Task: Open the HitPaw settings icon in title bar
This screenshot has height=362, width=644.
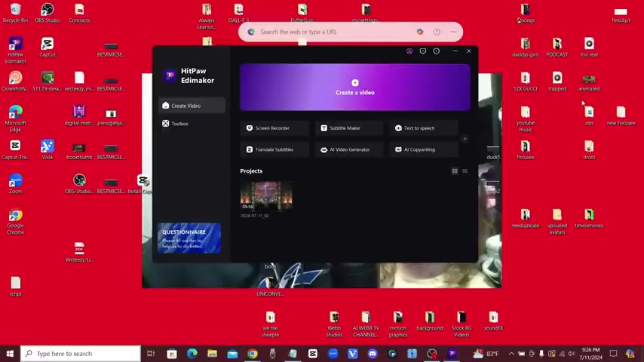Action: [436, 51]
